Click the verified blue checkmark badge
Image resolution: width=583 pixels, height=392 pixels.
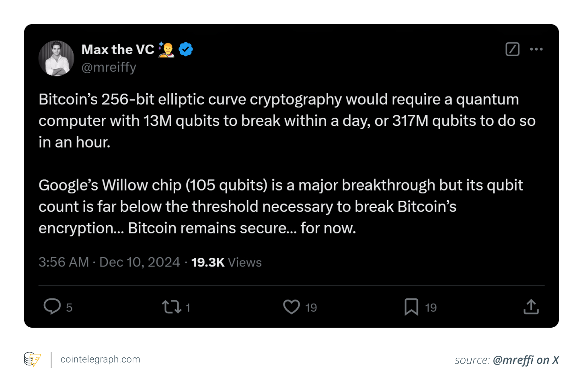tap(186, 49)
